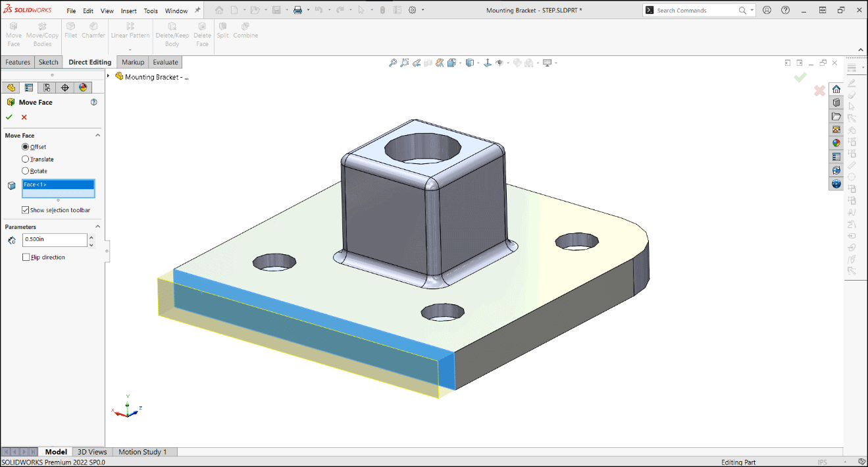Click Hide/Show Items icon in view toolbar
The image size is (868, 467).
click(x=499, y=63)
